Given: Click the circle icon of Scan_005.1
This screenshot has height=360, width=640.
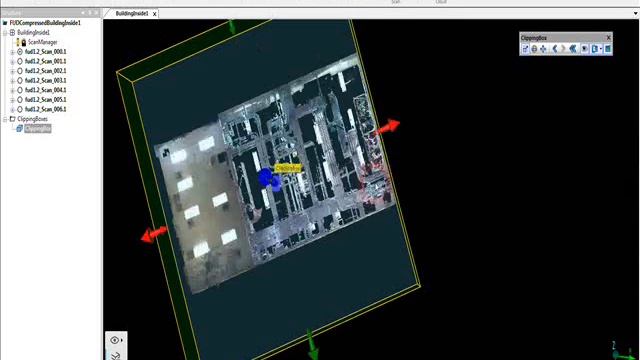Looking at the screenshot, I should tap(20, 100).
